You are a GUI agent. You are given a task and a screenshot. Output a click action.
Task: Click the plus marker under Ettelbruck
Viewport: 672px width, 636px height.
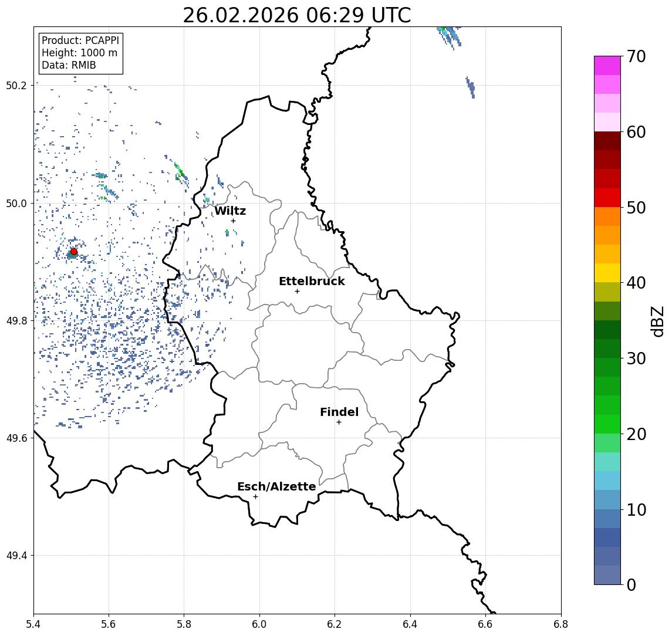297,292
